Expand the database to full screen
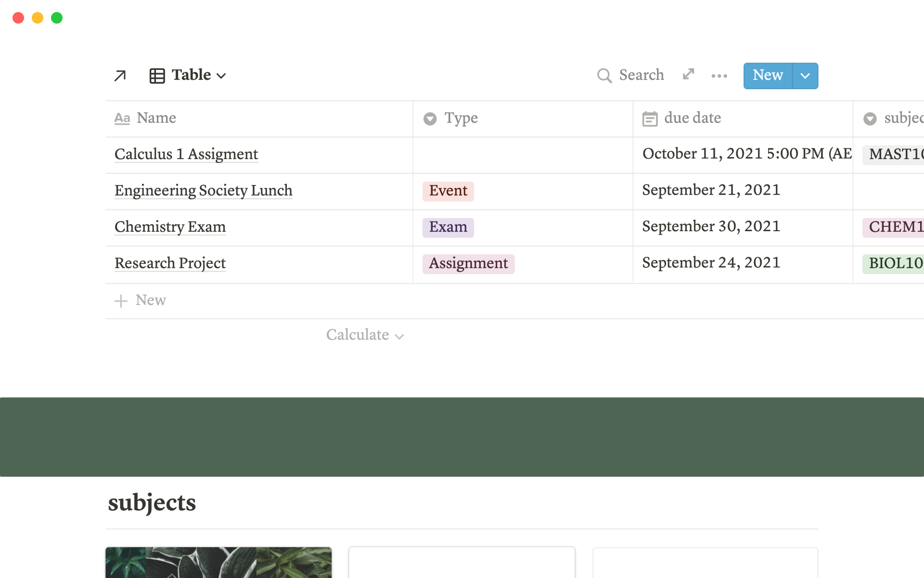The image size is (924, 578). pos(688,75)
